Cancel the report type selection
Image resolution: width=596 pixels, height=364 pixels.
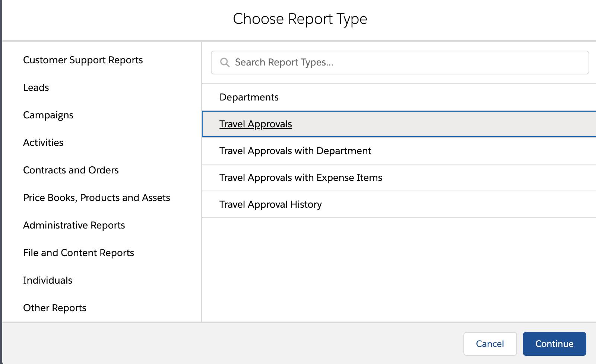click(490, 344)
